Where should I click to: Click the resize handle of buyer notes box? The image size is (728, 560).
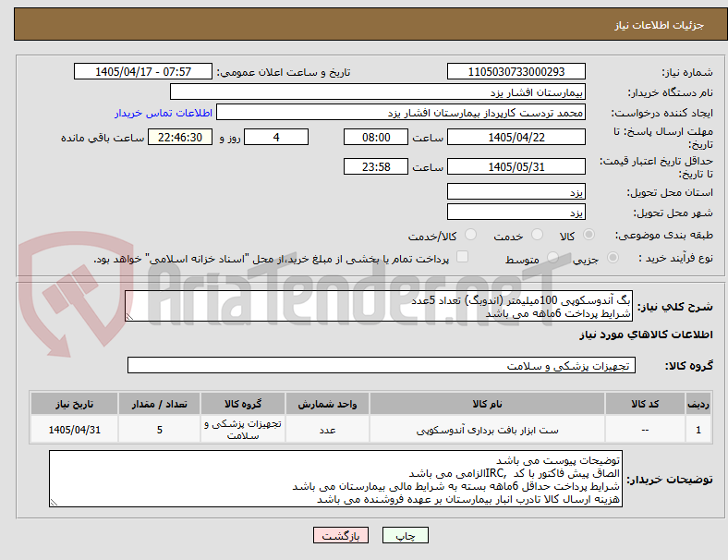click(x=54, y=503)
